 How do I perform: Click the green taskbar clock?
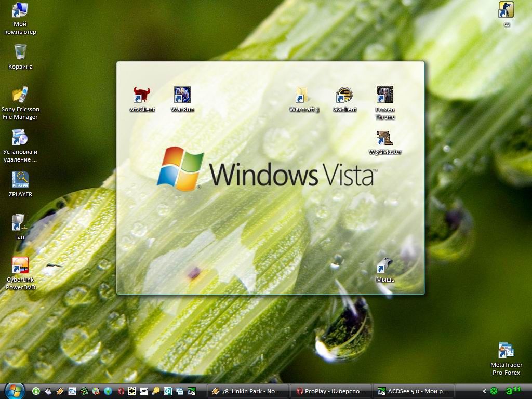514,391
